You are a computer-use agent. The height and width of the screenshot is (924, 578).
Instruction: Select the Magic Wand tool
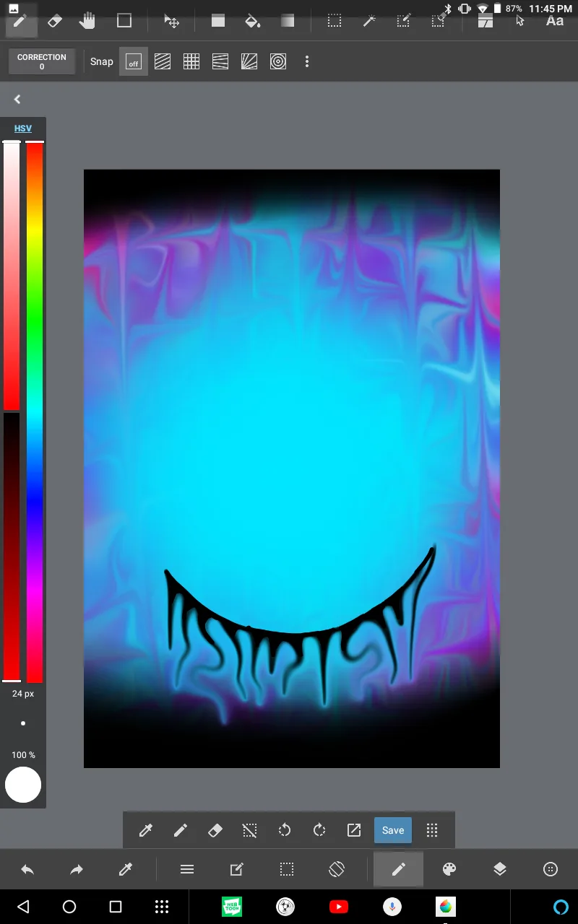point(369,21)
